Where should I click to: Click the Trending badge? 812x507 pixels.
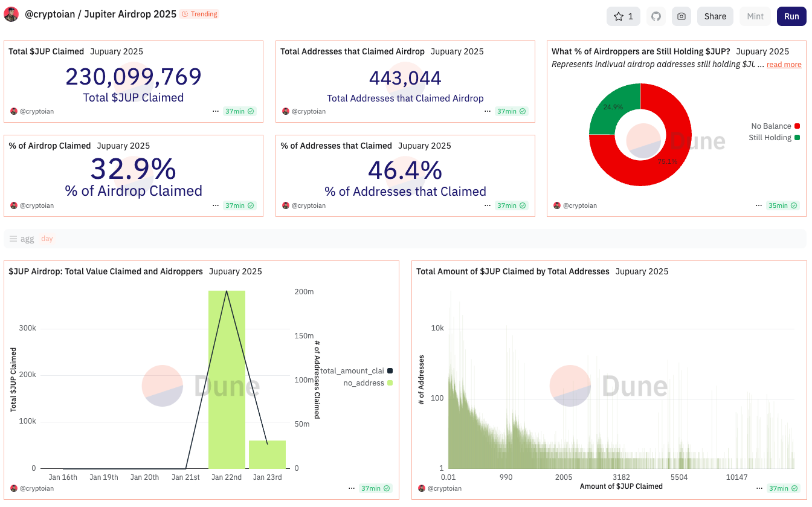tap(199, 14)
